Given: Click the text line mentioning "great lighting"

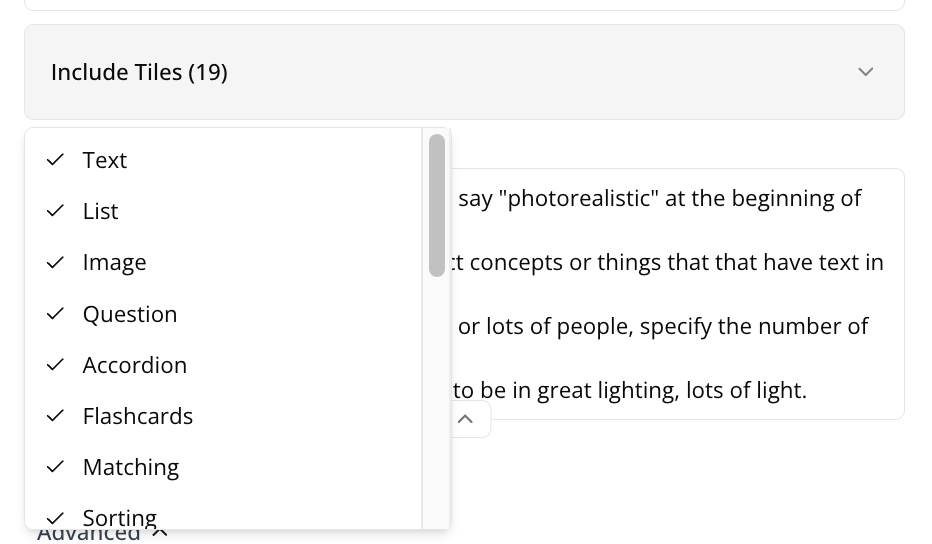Looking at the screenshot, I should pos(630,390).
